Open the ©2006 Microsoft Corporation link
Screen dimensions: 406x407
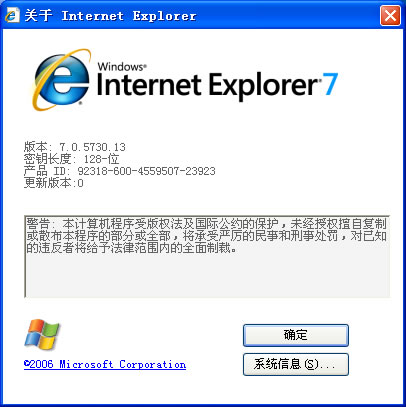pyautogui.click(x=105, y=364)
